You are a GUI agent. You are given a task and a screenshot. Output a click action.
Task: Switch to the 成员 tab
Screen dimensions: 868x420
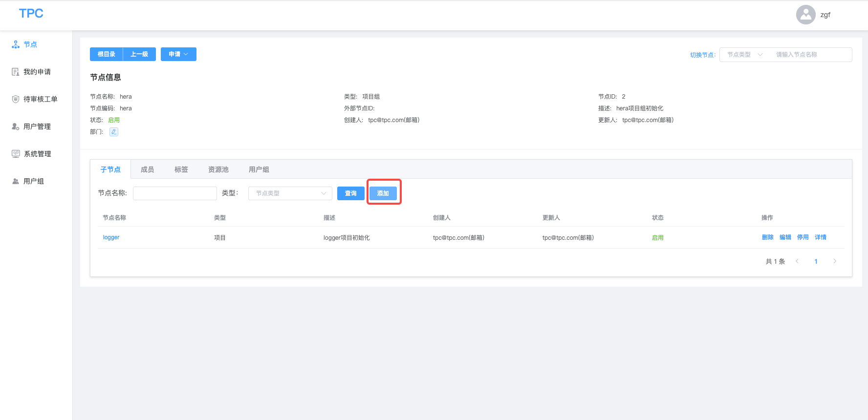tap(147, 169)
